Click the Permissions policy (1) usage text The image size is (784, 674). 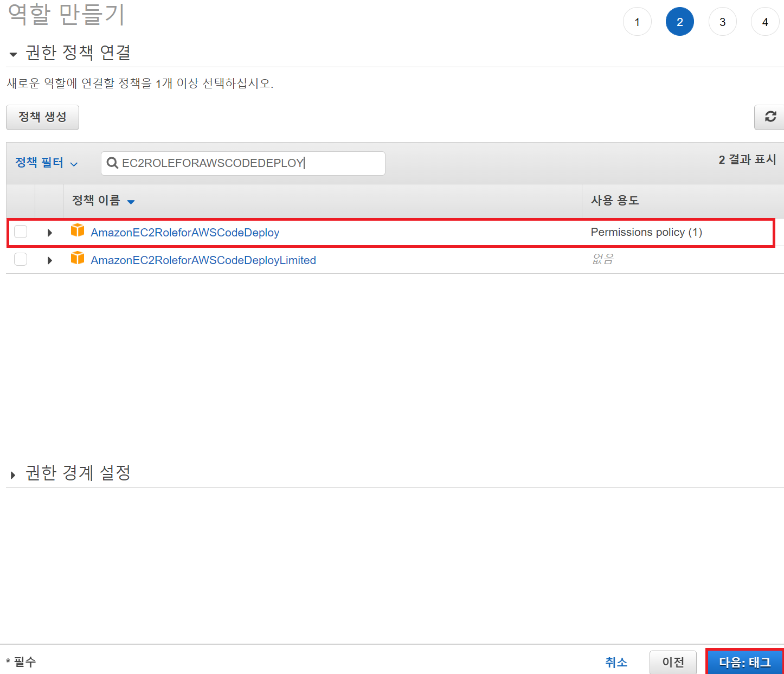coord(646,232)
